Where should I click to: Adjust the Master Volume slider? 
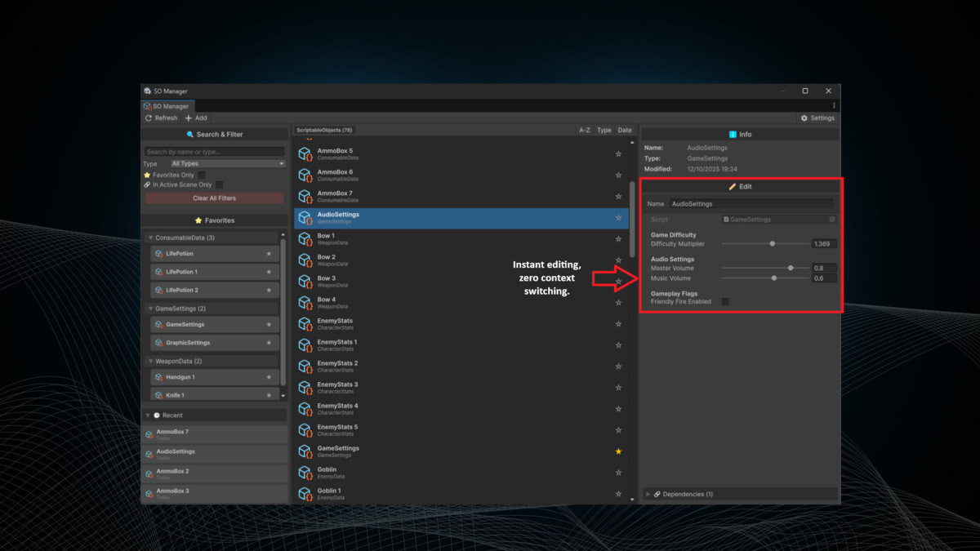791,268
